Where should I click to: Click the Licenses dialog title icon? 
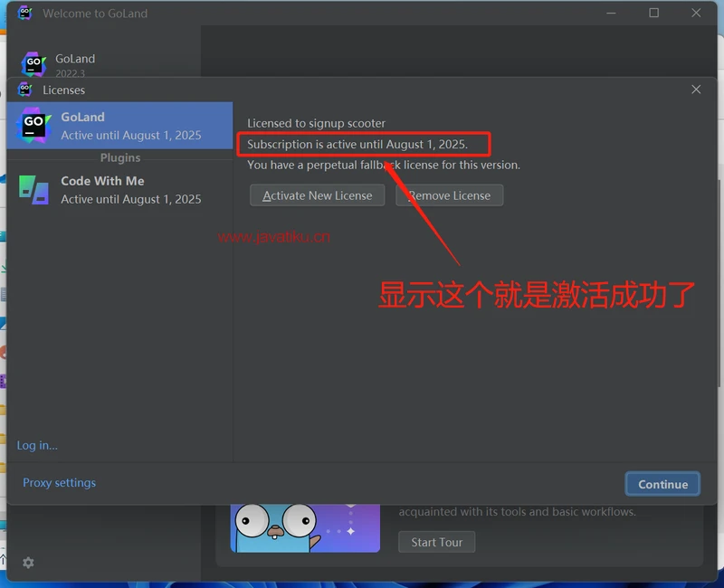(x=25, y=90)
